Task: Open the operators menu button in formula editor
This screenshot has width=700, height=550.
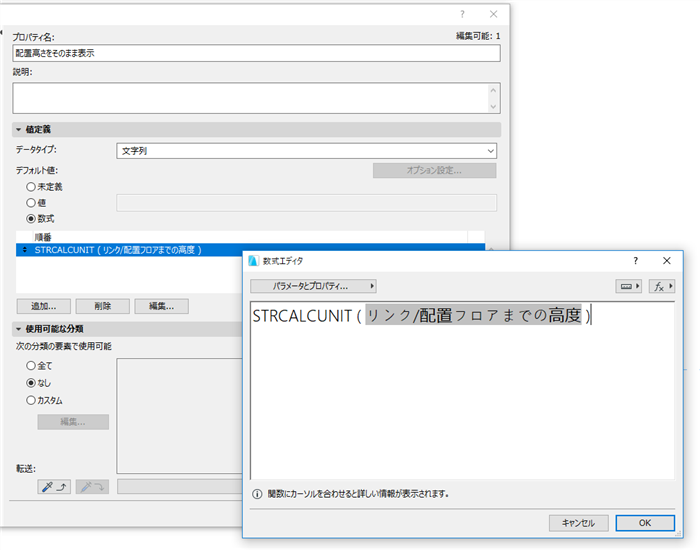Action: point(629,286)
